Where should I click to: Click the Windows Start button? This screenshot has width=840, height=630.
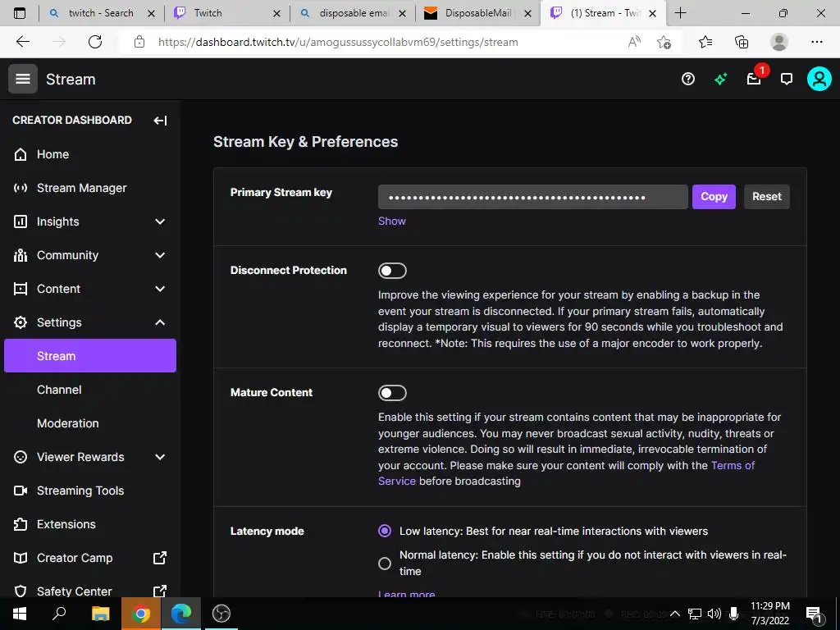coord(20,614)
